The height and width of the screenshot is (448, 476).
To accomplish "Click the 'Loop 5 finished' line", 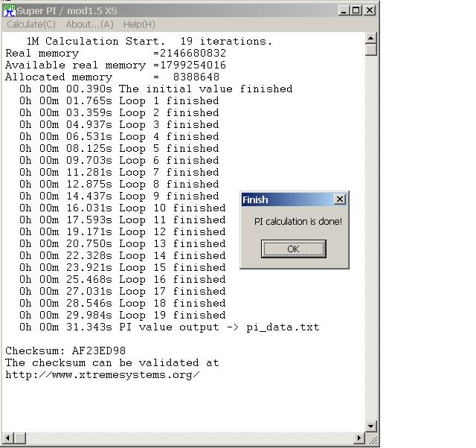I will pos(119,148).
